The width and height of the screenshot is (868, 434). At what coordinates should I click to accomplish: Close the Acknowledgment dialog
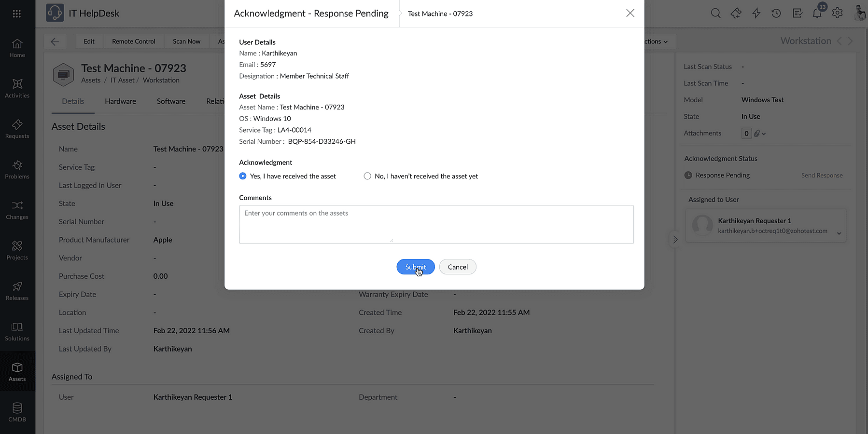click(630, 13)
